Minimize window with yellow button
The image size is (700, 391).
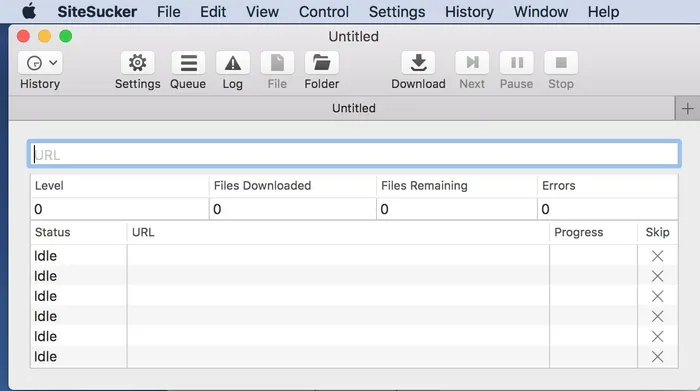coord(44,36)
